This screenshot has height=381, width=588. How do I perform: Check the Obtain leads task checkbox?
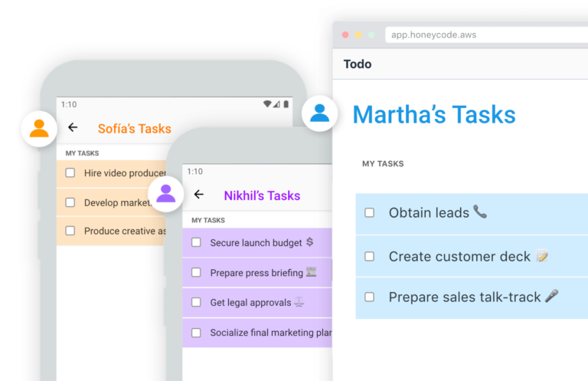pos(369,213)
